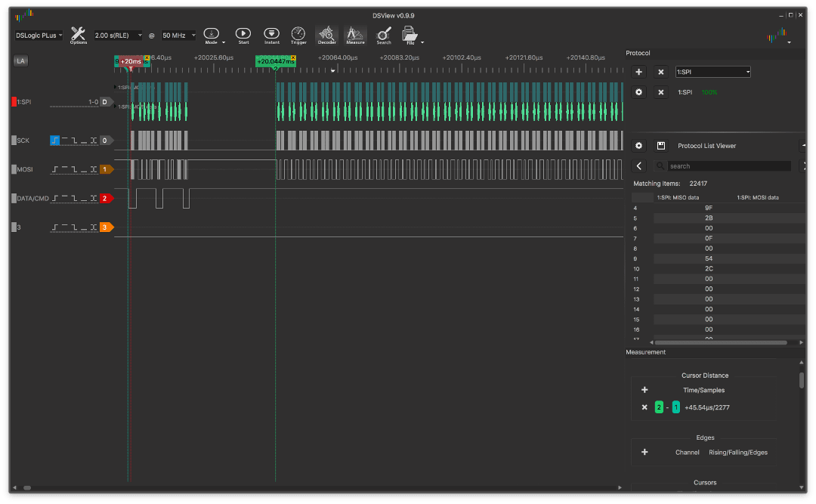Toggle SCK rising edge trigger

tap(54, 140)
